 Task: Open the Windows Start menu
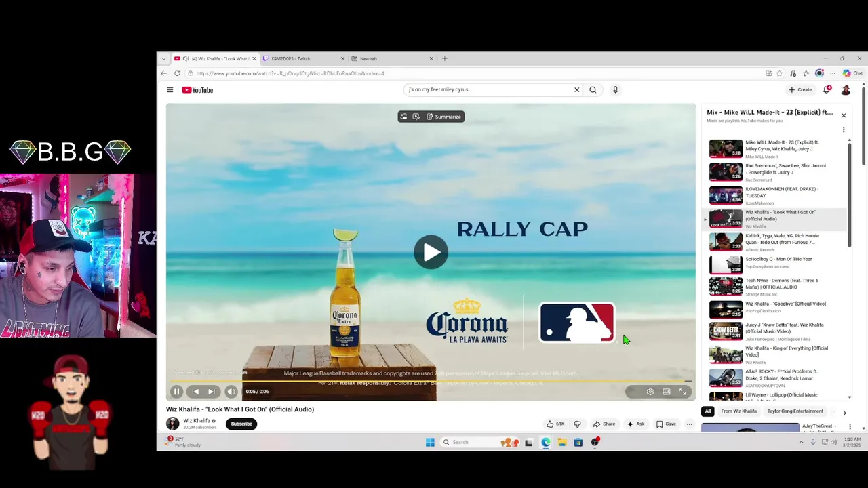430,442
